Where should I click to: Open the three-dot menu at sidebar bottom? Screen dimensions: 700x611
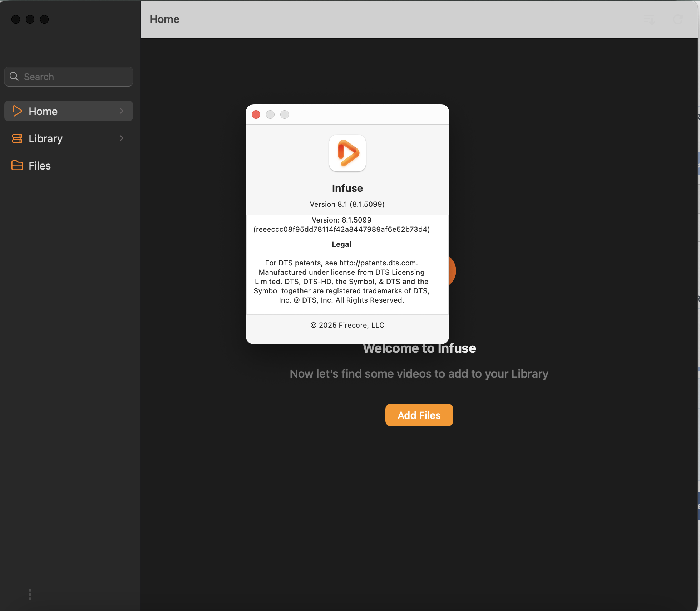[30, 594]
